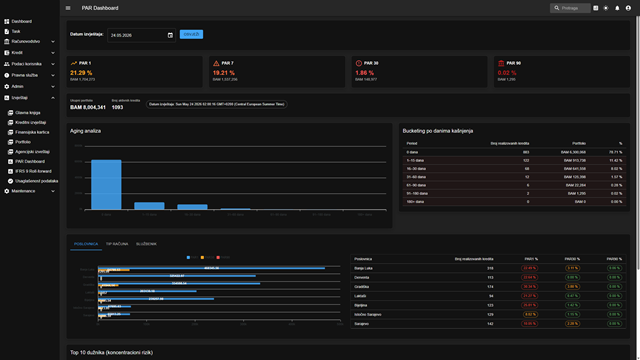Click the PAR 1 trending-up icon
Viewport: 640px width, 360px height.
coord(74,63)
